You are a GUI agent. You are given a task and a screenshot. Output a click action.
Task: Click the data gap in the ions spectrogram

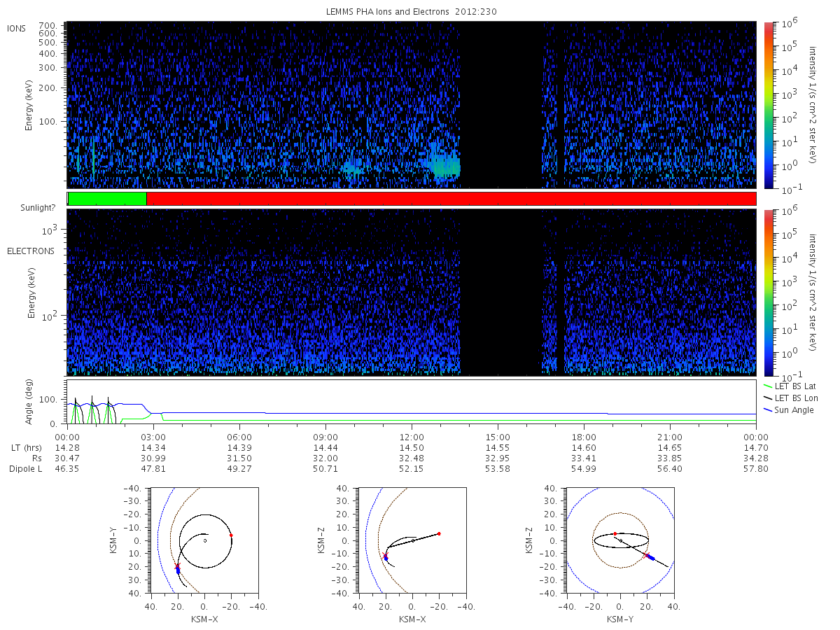click(501, 105)
